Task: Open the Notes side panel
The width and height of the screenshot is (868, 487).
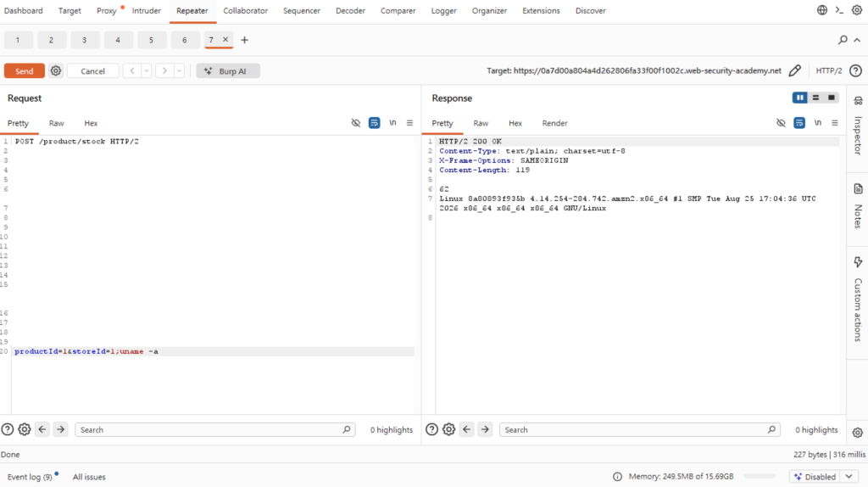Action: pos(858,206)
